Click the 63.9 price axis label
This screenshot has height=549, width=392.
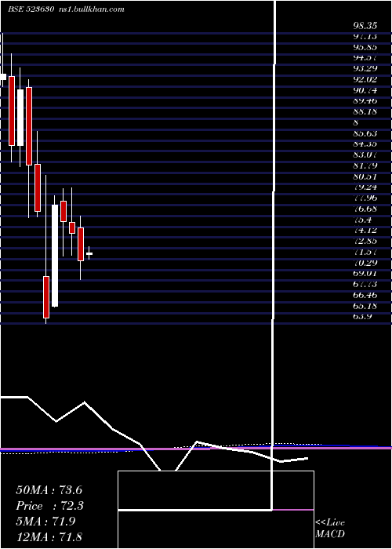(x=362, y=317)
